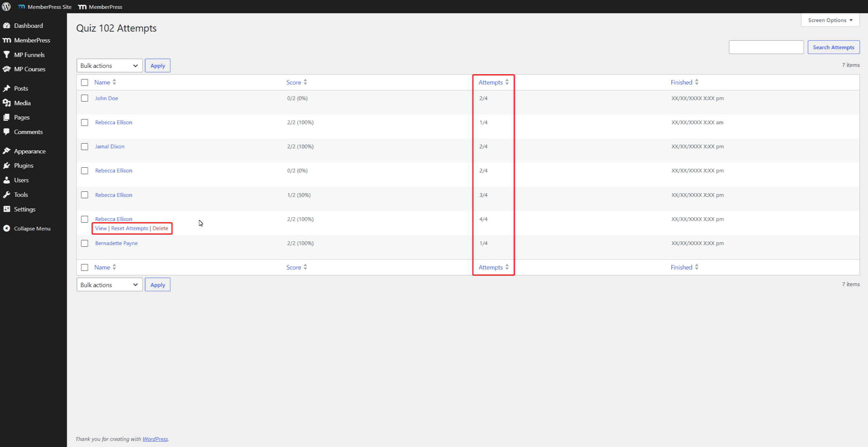Viewport: 868px width, 447px height.
Task: Click the Users person icon
Action: coord(7,180)
